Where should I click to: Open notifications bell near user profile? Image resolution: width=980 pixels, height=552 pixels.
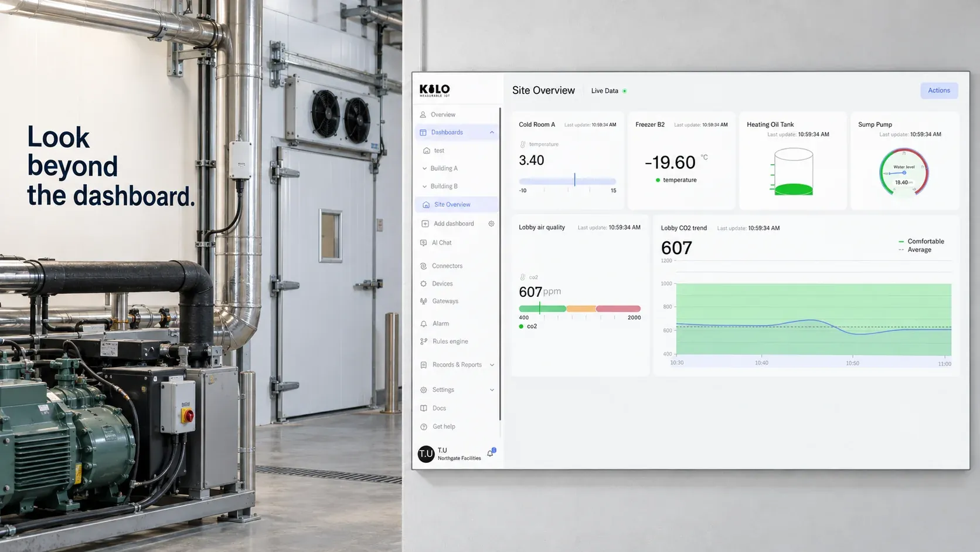(491, 452)
